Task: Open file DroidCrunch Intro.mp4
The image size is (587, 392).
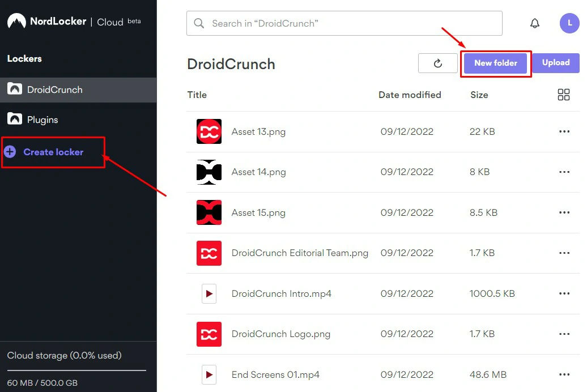Action: (281, 293)
